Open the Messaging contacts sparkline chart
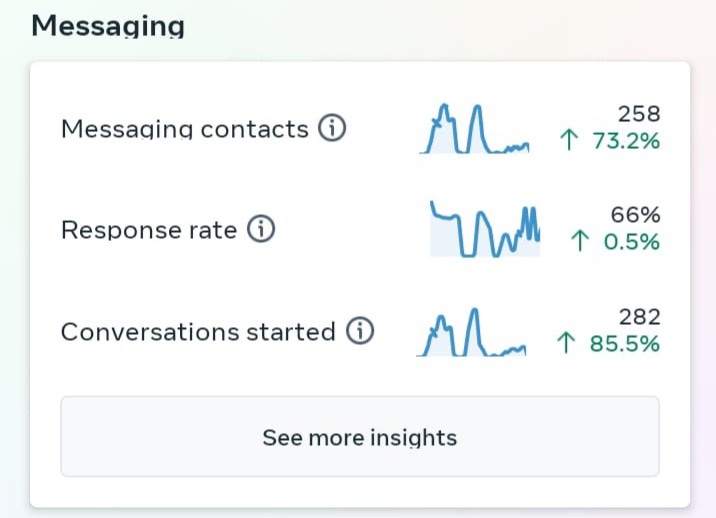 (474, 129)
